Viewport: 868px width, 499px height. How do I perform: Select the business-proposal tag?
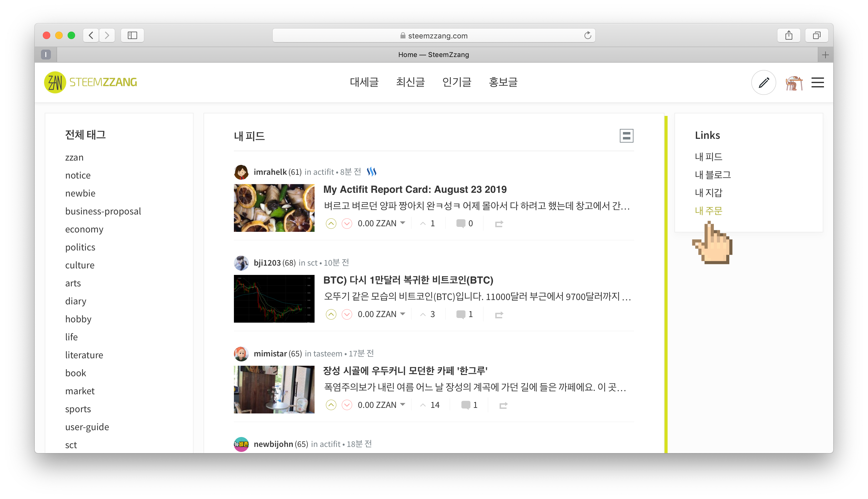[103, 211]
